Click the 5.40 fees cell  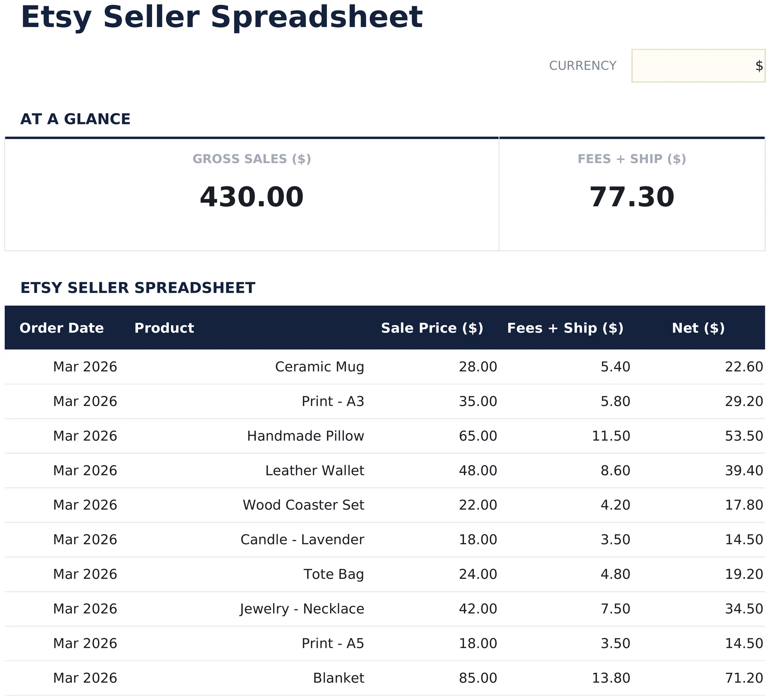click(615, 367)
